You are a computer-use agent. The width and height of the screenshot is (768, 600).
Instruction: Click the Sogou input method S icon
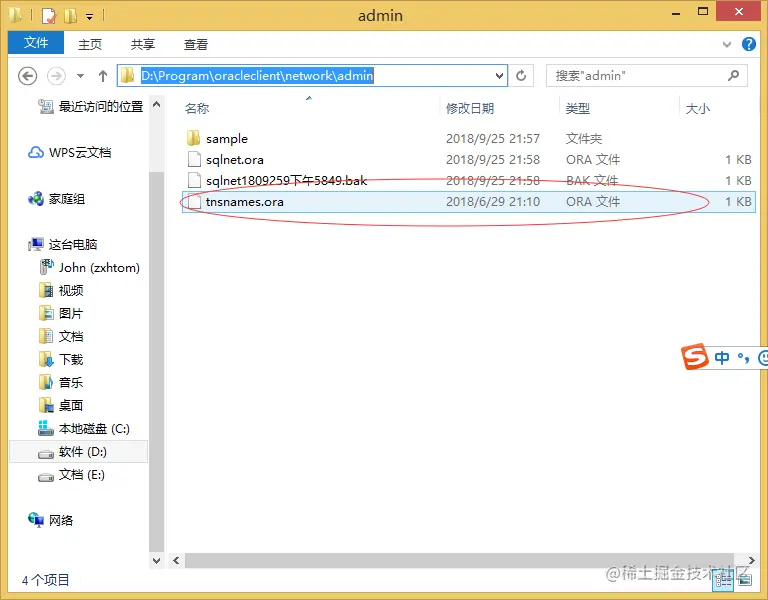pos(695,357)
